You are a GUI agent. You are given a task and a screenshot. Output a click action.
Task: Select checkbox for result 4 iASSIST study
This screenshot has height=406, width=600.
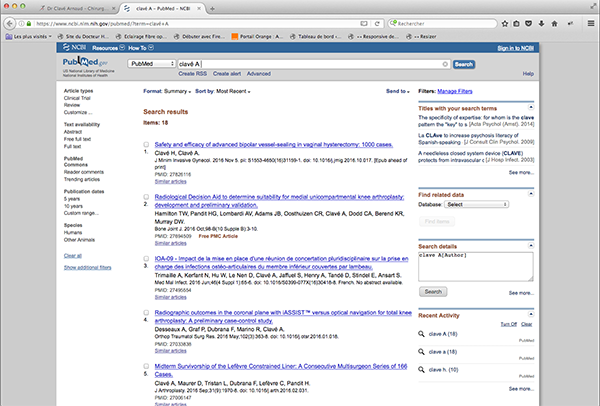click(146, 313)
